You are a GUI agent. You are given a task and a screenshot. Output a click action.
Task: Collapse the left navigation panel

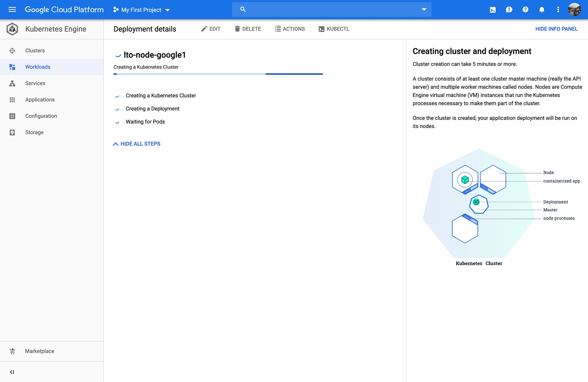[x=12, y=372]
